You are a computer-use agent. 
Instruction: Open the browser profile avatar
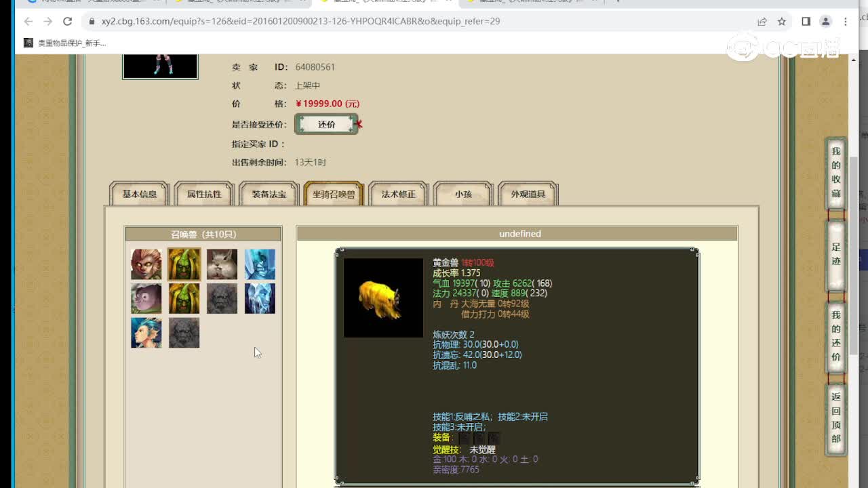825,22
